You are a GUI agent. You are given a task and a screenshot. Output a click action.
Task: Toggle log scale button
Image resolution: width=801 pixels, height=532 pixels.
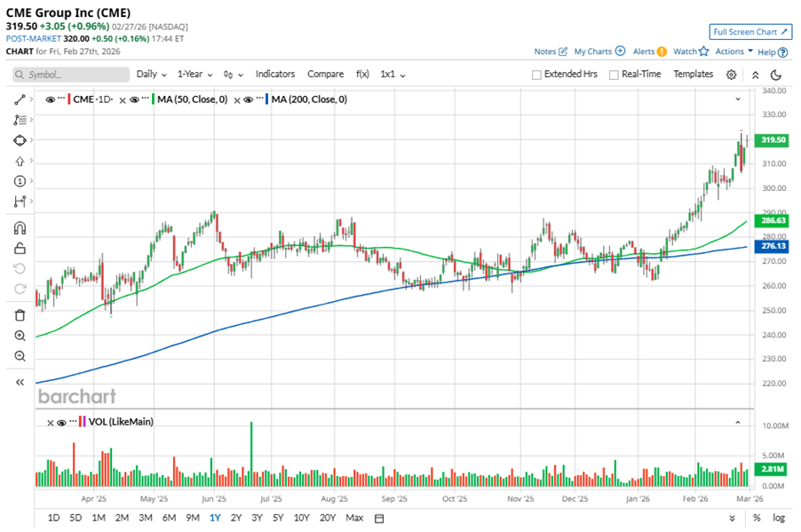coord(779,518)
